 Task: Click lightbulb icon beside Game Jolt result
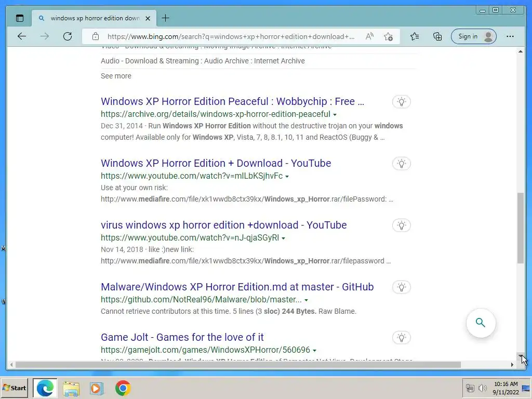402,338
